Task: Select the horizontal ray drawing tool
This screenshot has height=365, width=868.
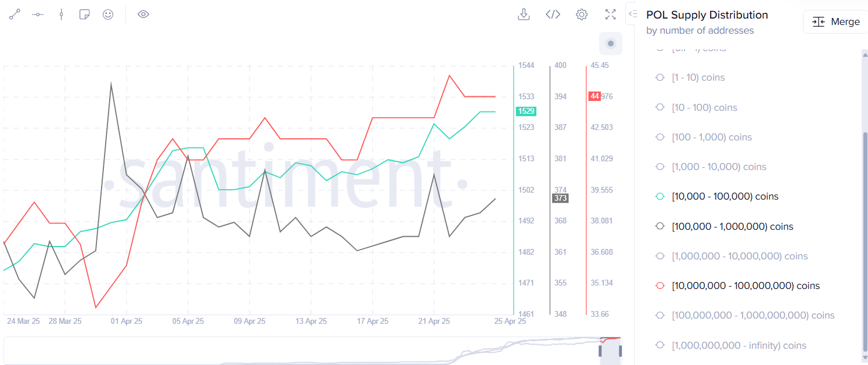Action: click(38, 15)
